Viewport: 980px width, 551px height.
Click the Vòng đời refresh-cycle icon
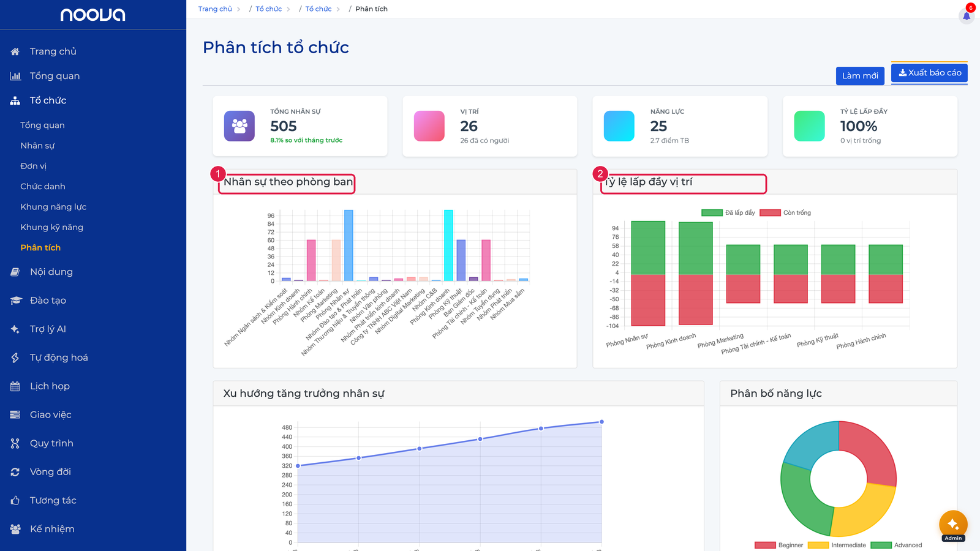click(15, 472)
